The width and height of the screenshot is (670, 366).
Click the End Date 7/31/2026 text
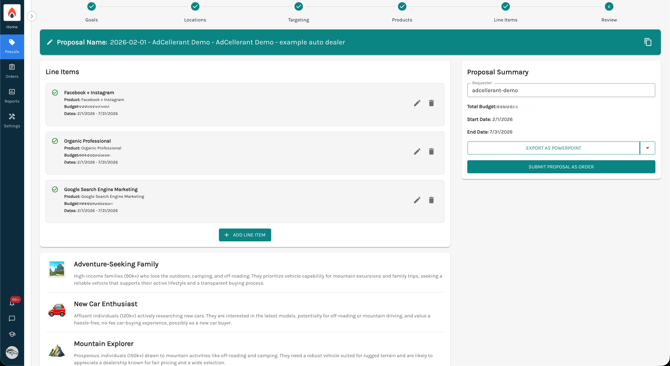point(490,132)
